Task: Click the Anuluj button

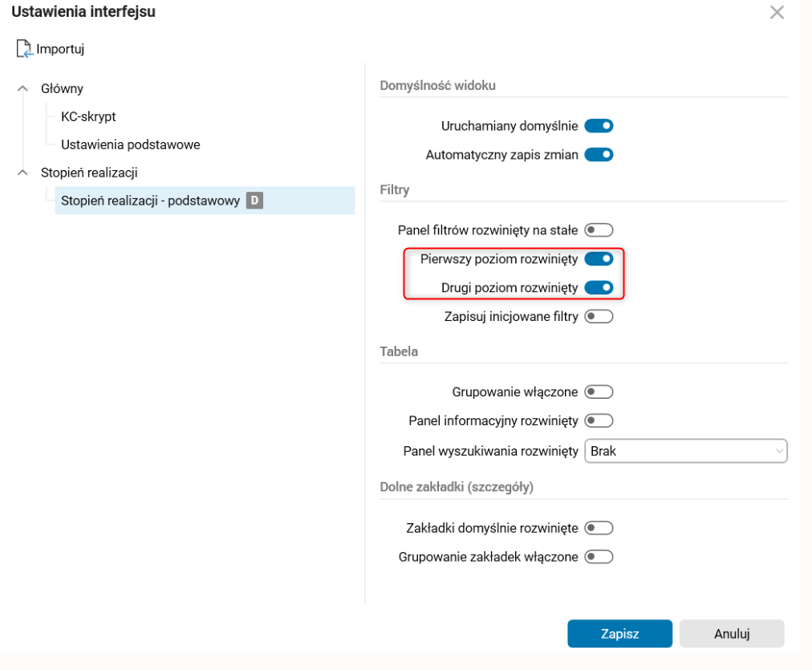Action: tap(731, 634)
